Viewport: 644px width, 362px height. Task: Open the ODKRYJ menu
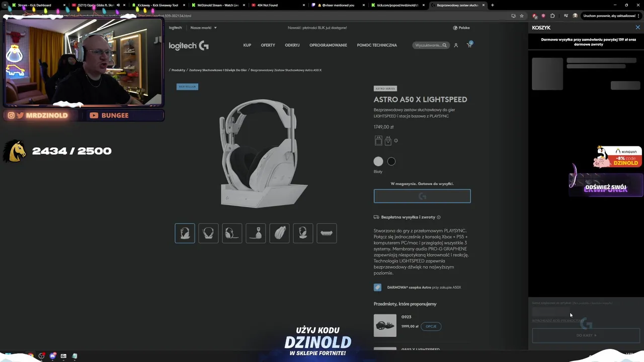pos(292,45)
